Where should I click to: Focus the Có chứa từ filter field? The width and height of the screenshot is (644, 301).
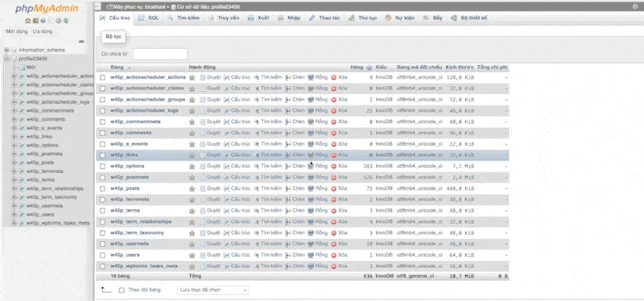click(160, 54)
